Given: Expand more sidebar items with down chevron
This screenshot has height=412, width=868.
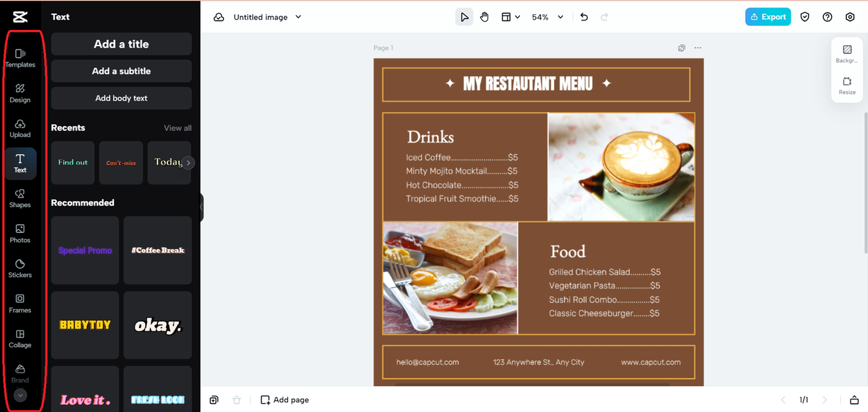Looking at the screenshot, I should click(20, 395).
